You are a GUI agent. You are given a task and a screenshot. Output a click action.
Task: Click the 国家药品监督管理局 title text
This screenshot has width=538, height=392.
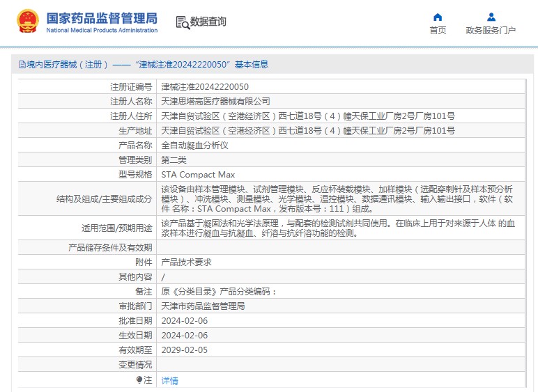tap(102, 18)
